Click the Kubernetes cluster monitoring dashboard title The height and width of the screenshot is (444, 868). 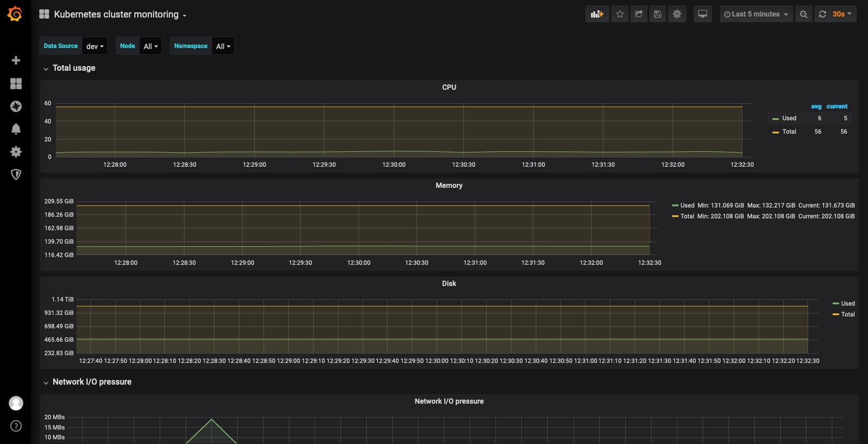point(116,14)
